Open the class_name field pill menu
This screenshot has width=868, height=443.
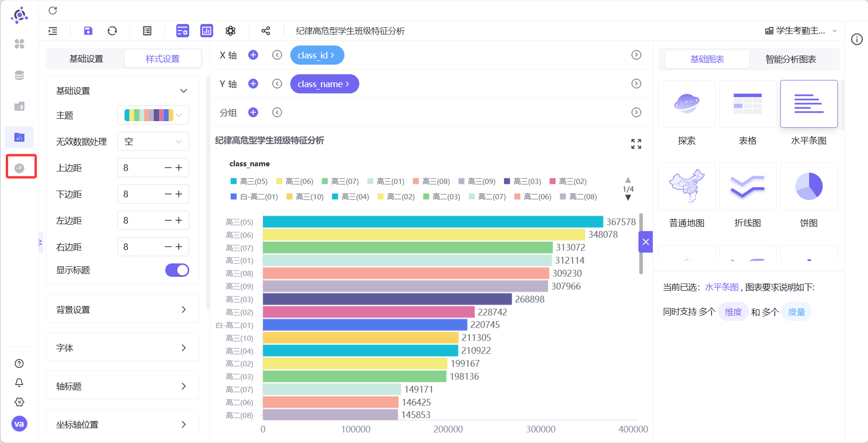tap(324, 84)
